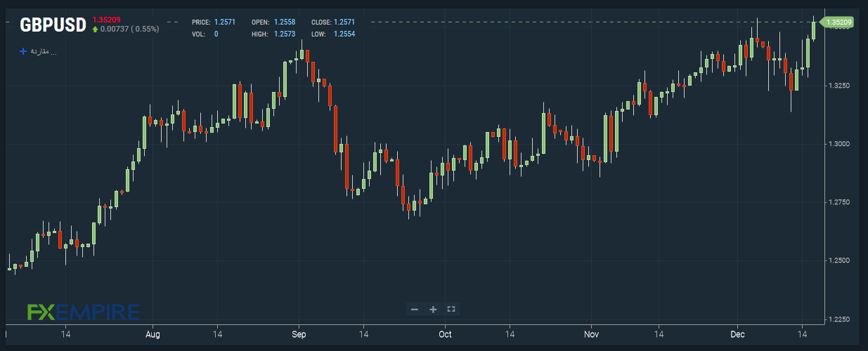The width and height of the screenshot is (868, 351).
Task: Click the 0.00737 (0.55%) change value
Action: click(x=130, y=29)
